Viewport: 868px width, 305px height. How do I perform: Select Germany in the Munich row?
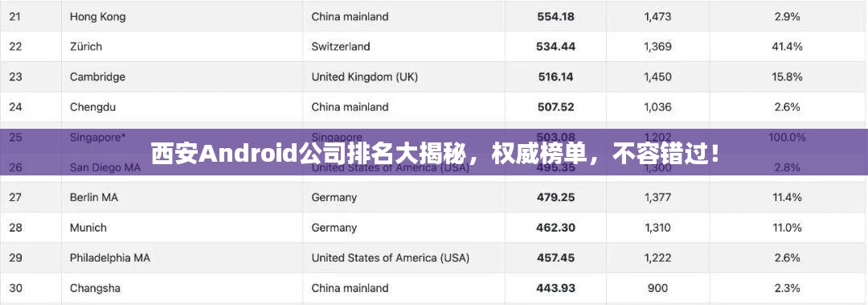(x=334, y=228)
